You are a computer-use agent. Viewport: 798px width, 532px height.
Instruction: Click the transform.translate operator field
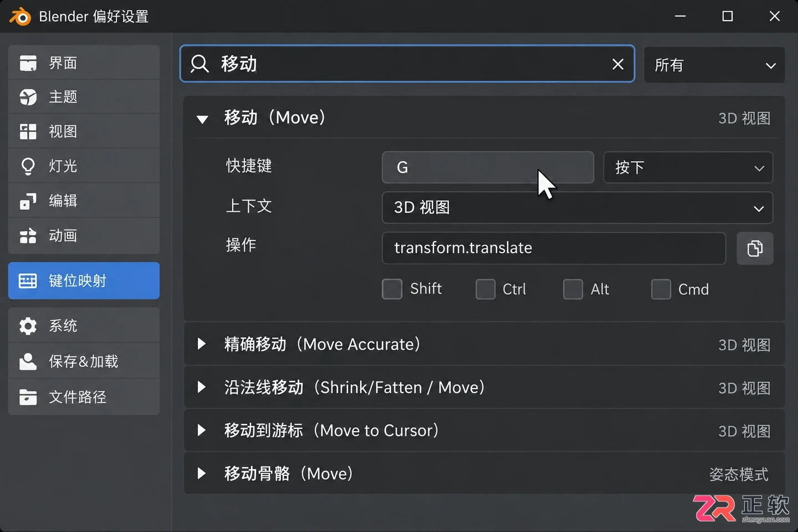[x=554, y=248]
